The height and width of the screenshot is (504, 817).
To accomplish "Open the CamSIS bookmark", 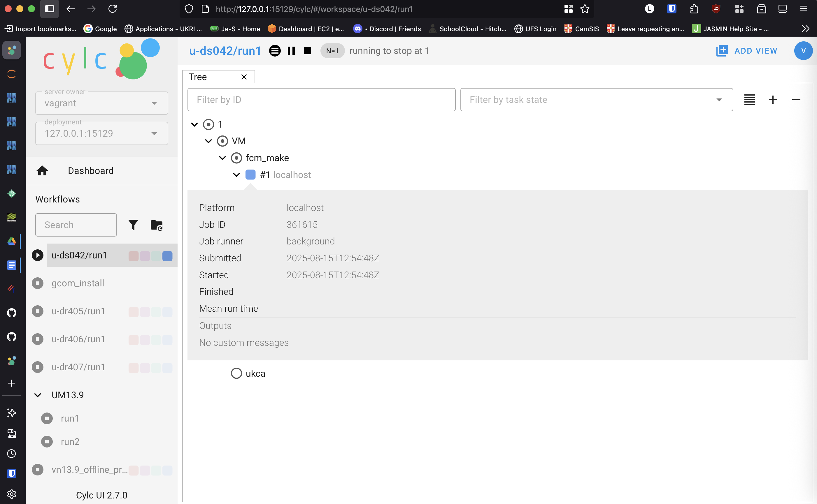I will click(581, 29).
